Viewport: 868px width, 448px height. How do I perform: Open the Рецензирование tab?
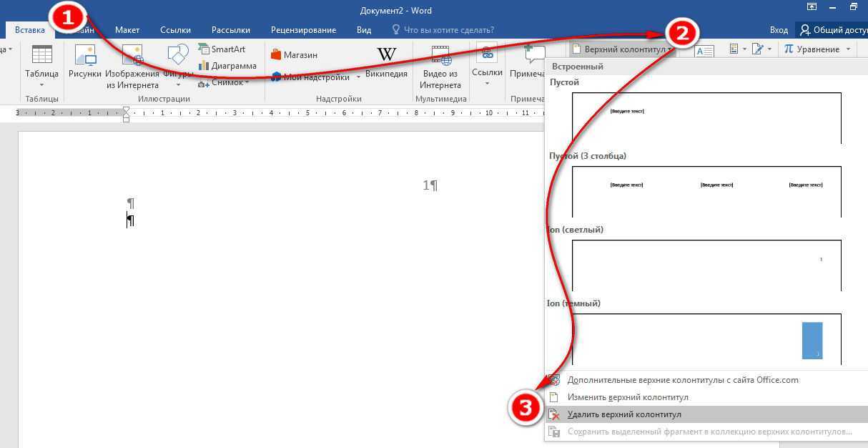(x=303, y=30)
